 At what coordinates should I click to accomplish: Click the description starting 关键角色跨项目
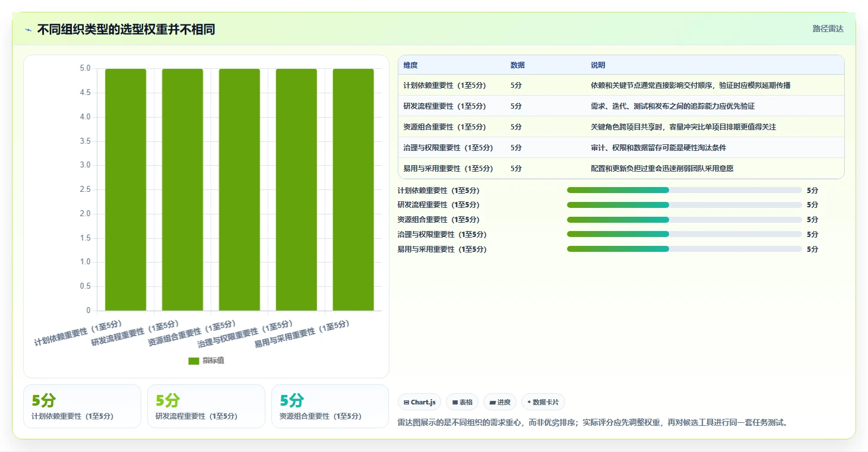click(x=683, y=127)
